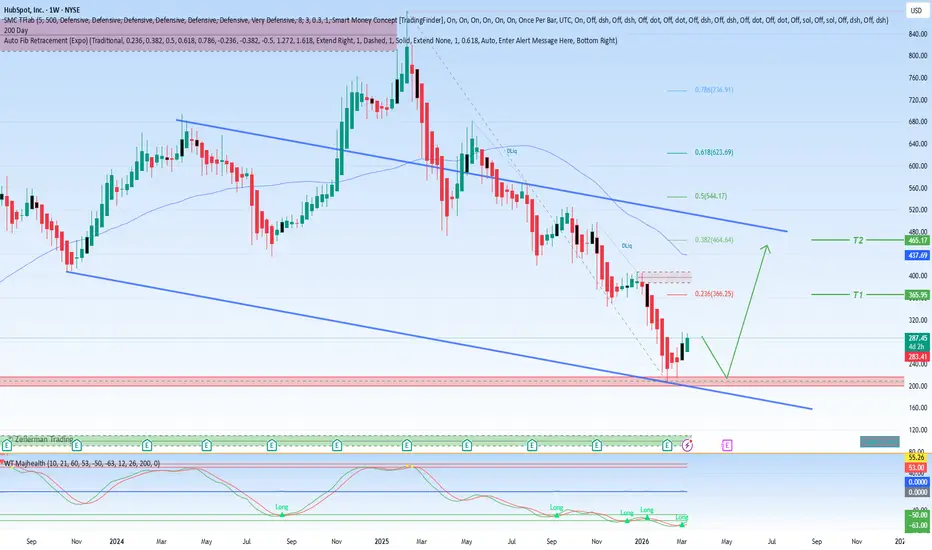Click the 437.69 blue price tag
Viewport: 932px width, 550px height.
pos(917,255)
